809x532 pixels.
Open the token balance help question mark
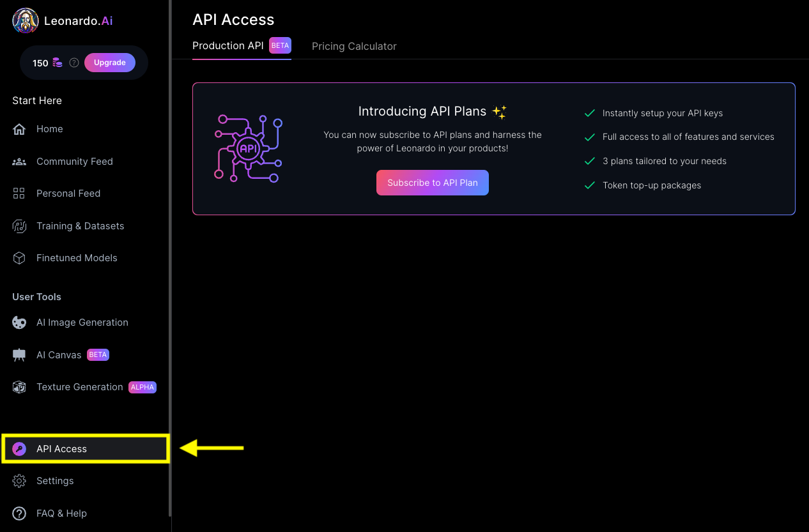click(74, 63)
